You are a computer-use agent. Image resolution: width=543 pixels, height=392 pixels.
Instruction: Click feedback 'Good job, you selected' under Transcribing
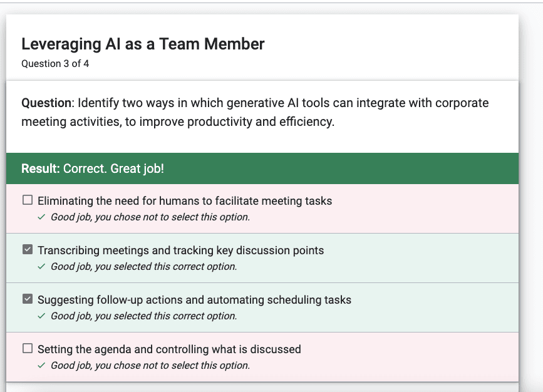144,267
